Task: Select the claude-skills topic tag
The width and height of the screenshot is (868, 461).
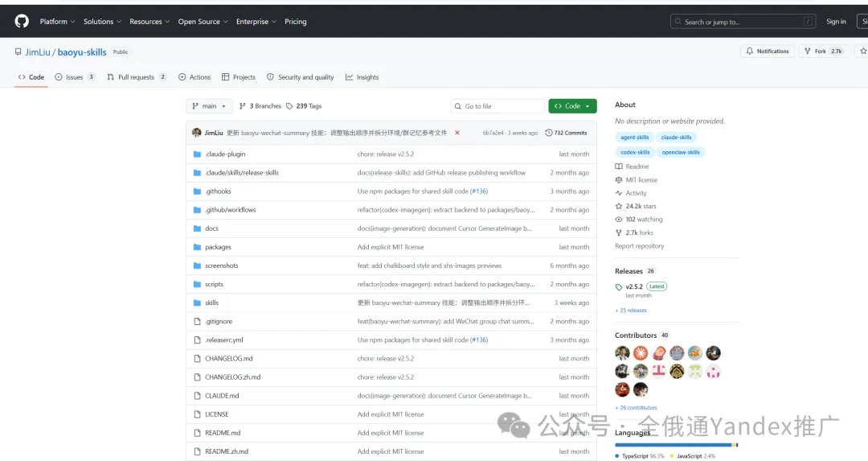Action: 676,138
